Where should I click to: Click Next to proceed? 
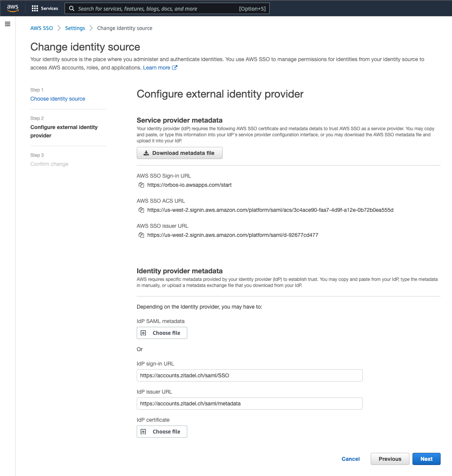(426, 459)
